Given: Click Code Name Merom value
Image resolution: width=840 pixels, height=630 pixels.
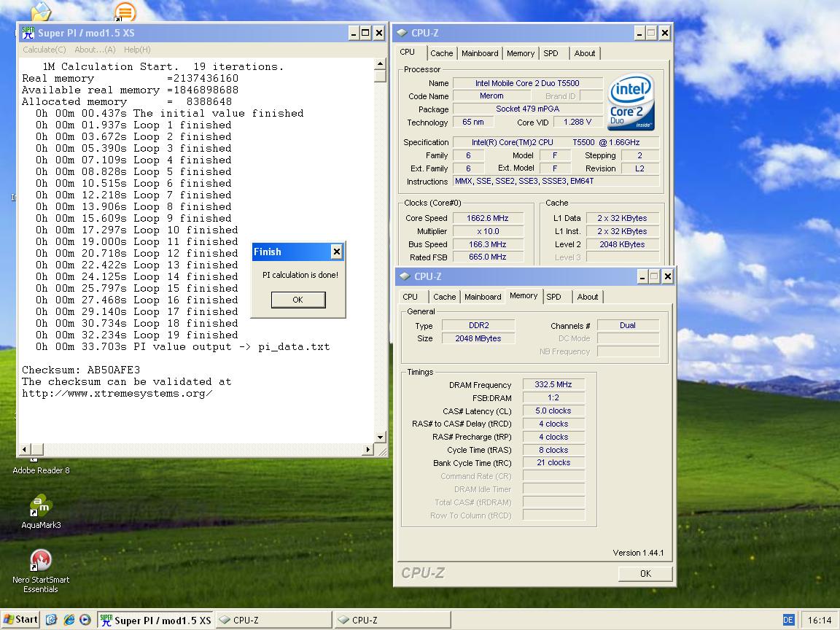Looking at the screenshot, I should [491, 96].
